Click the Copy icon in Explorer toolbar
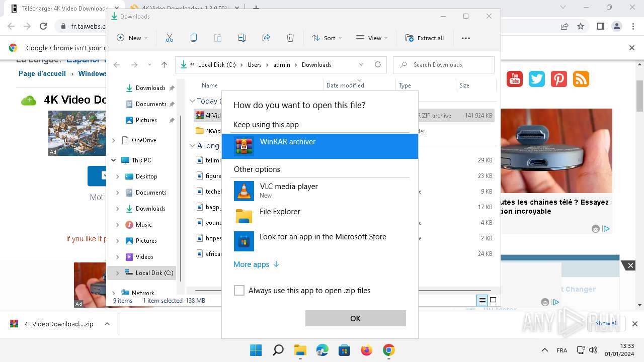 point(194,38)
